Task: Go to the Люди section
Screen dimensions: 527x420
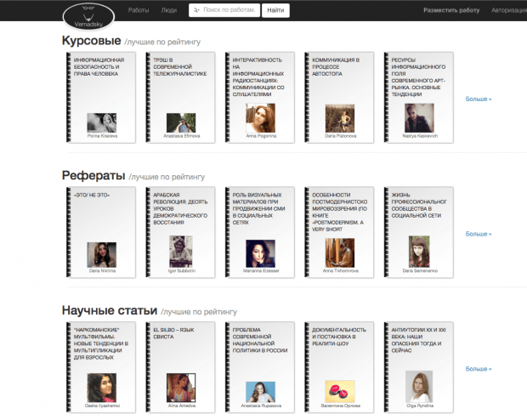Action: [x=169, y=11]
